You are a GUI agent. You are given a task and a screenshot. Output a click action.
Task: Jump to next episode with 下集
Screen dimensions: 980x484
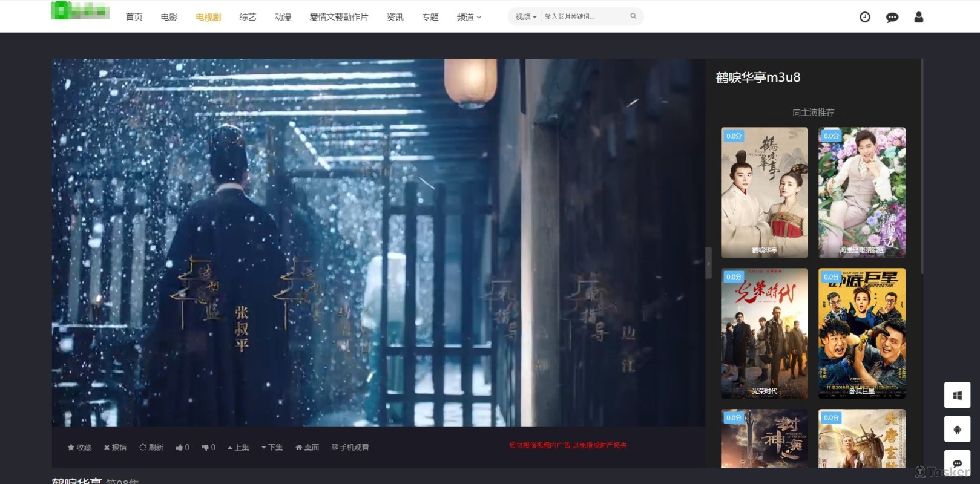[x=272, y=447]
